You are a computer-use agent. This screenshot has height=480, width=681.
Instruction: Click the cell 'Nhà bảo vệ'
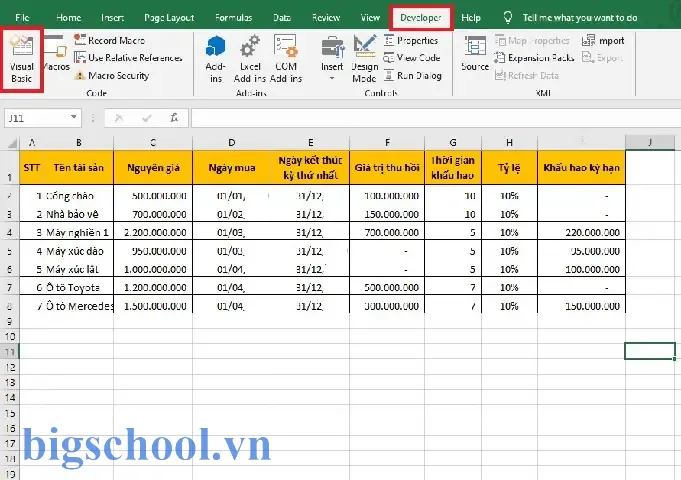click(79, 214)
